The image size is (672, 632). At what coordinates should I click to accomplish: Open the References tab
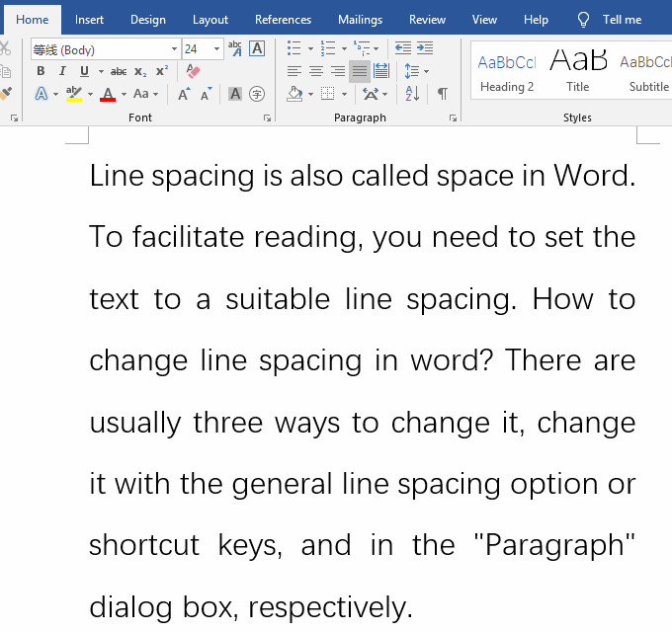pyautogui.click(x=283, y=20)
